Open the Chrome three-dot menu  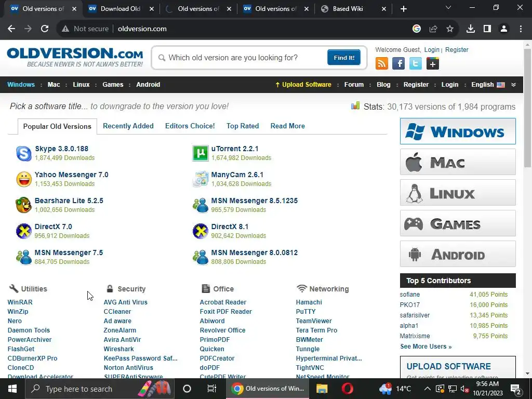pos(521,29)
